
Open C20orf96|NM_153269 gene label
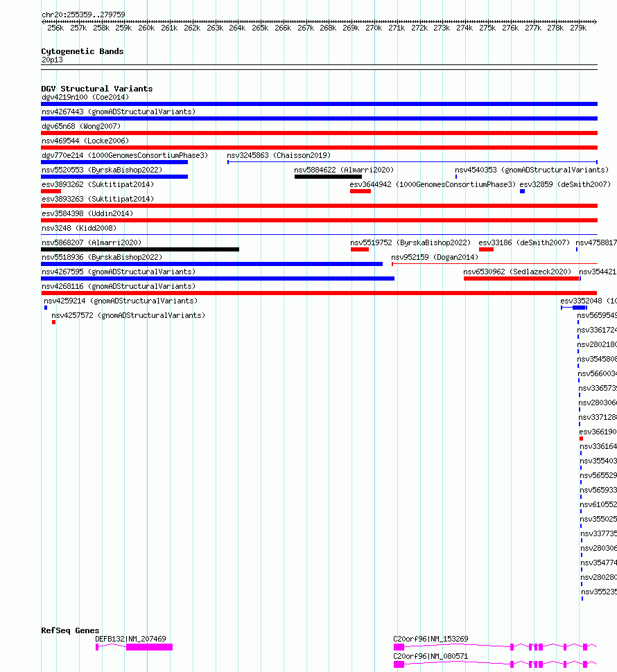(x=431, y=639)
